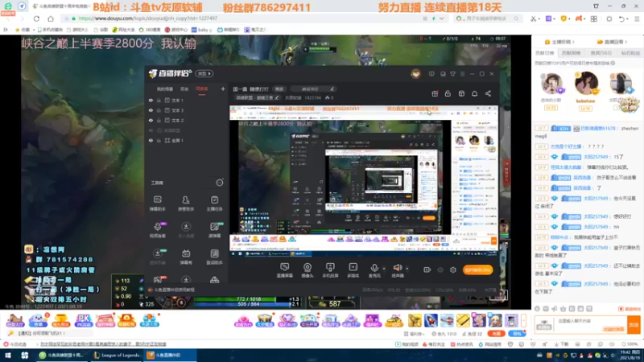Add 手机投屏 phone casting source
Image resolution: width=644 pixels, height=362 pixels.
(330, 270)
